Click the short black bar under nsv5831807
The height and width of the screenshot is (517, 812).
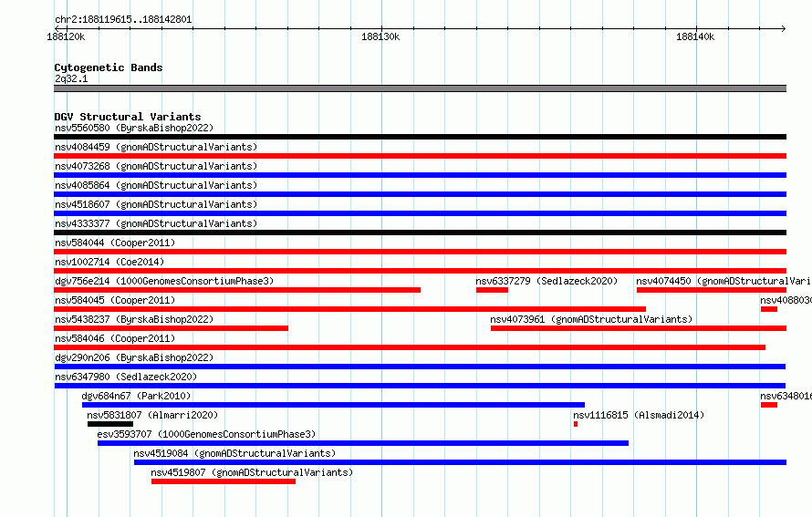[x=110, y=424]
